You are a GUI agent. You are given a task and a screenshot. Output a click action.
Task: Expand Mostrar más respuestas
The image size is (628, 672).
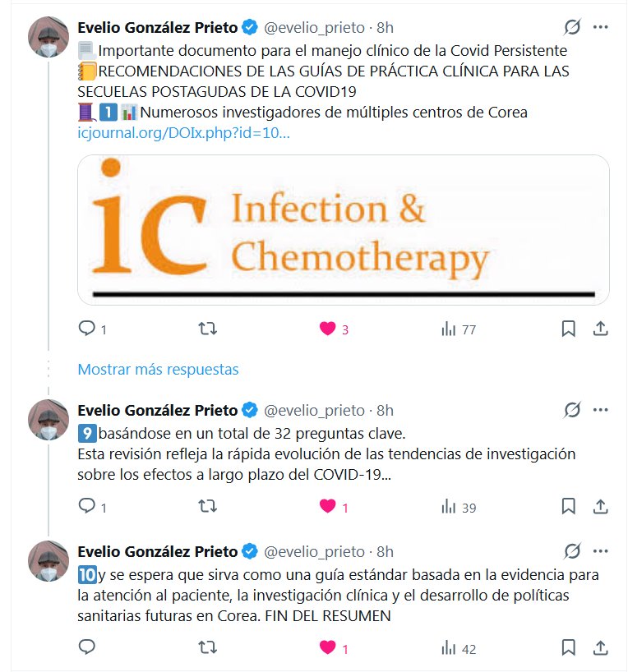tap(158, 370)
